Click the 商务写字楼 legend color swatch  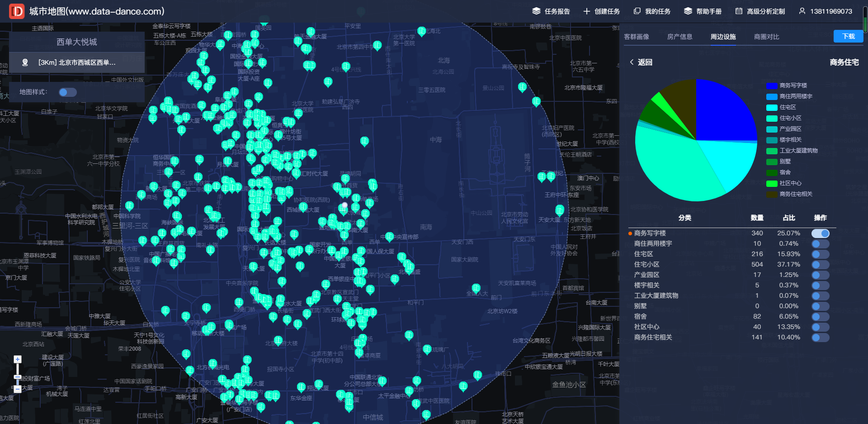[772, 86]
